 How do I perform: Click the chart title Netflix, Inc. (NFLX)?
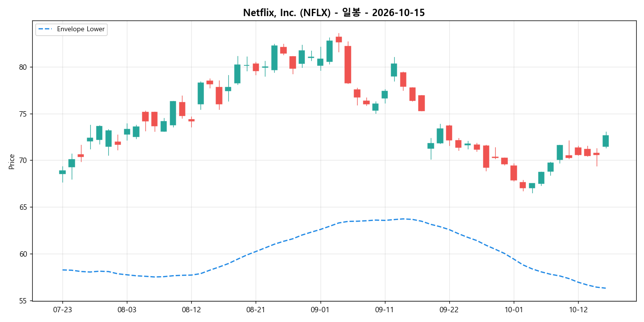click(x=334, y=13)
